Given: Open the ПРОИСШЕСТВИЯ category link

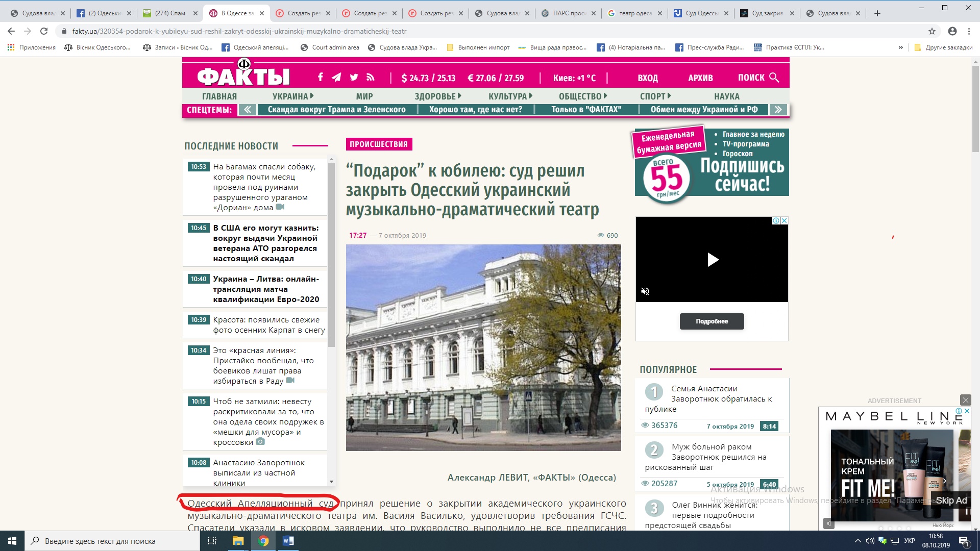Looking at the screenshot, I should [x=379, y=144].
